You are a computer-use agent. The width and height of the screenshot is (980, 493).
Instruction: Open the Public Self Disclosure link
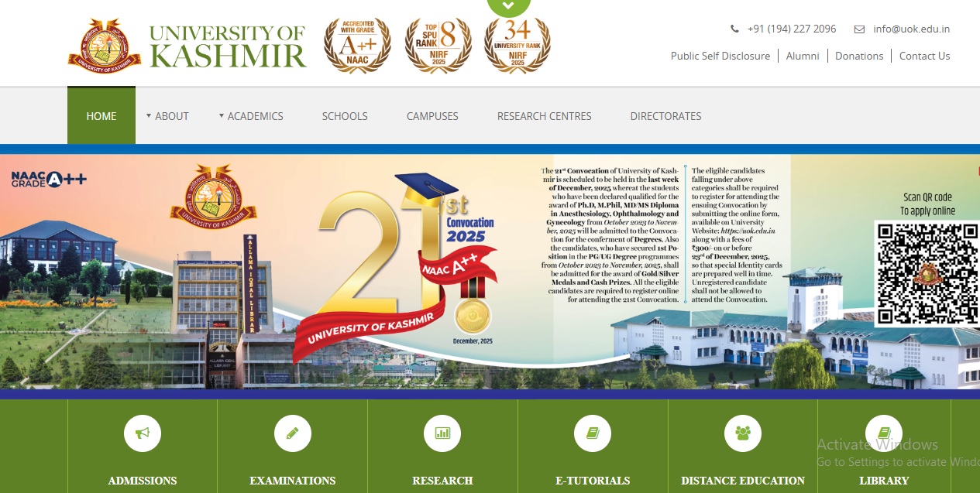tap(720, 56)
